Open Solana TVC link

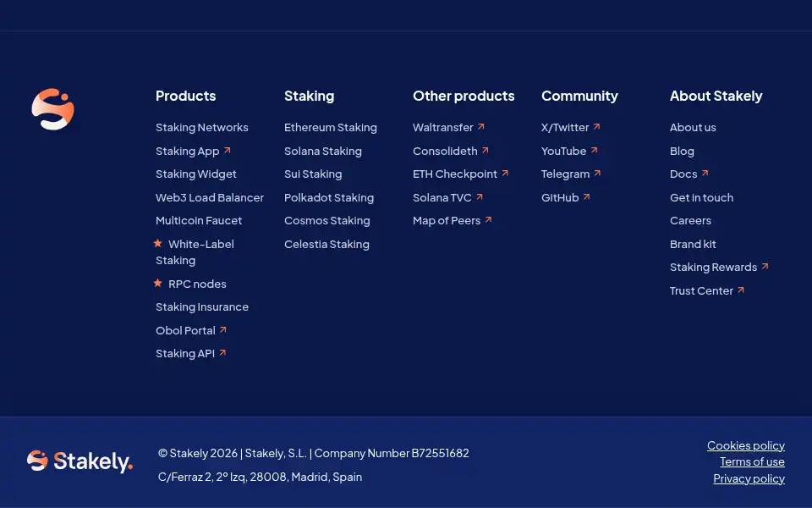pyautogui.click(x=442, y=198)
